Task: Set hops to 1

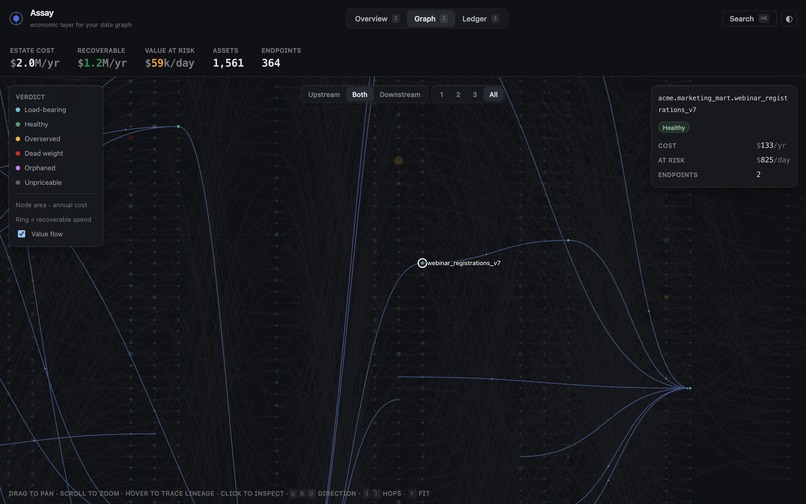Action: click(x=442, y=95)
